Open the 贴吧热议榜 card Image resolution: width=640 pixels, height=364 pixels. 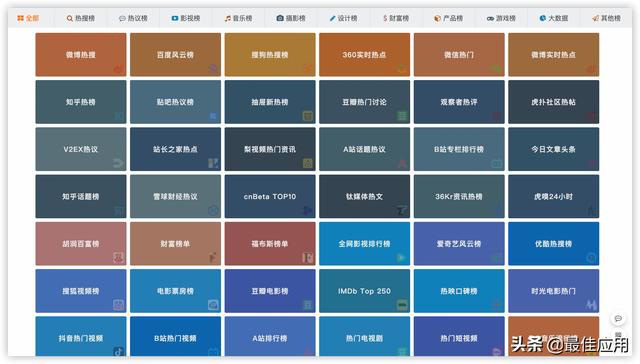point(176,102)
